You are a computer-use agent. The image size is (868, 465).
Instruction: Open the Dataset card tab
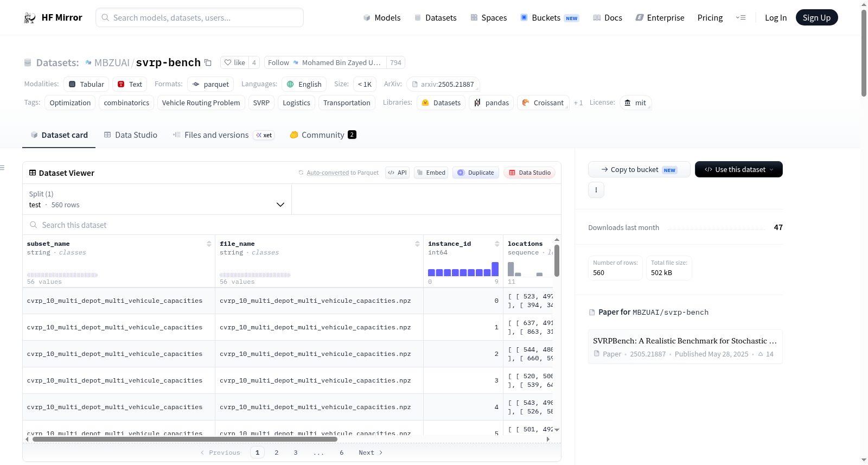pyautogui.click(x=59, y=135)
